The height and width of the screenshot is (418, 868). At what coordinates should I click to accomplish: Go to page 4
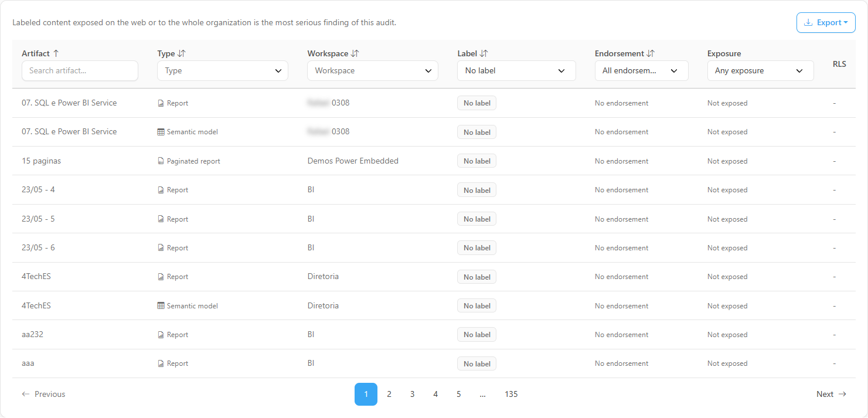[435, 395]
